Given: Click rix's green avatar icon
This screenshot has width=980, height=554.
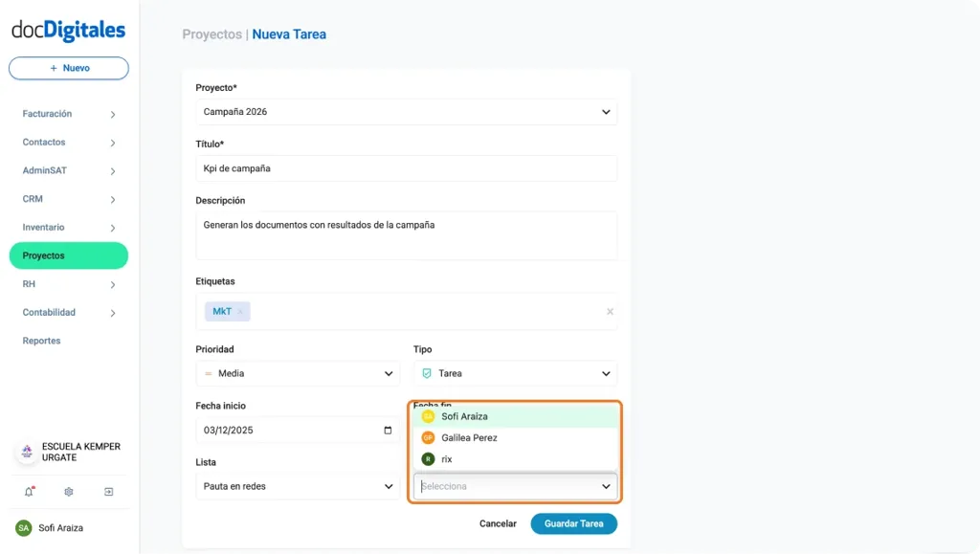Looking at the screenshot, I should coord(428,458).
